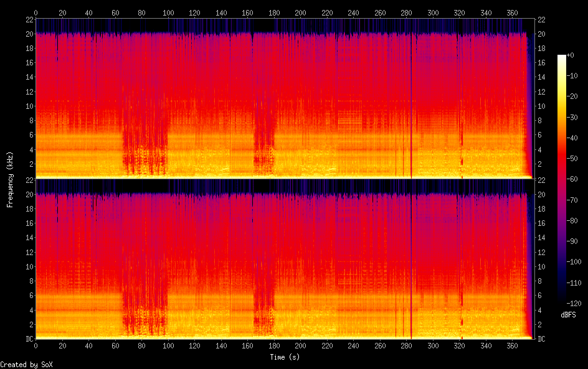This screenshot has height=369, width=588.
Task: Click the 200 tick on the top time axis
Action: click(300, 12)
